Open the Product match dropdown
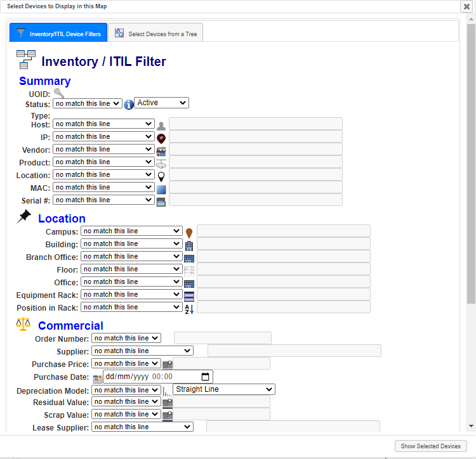476x459 pixels. pyautogui.click(x=103, y=162)
